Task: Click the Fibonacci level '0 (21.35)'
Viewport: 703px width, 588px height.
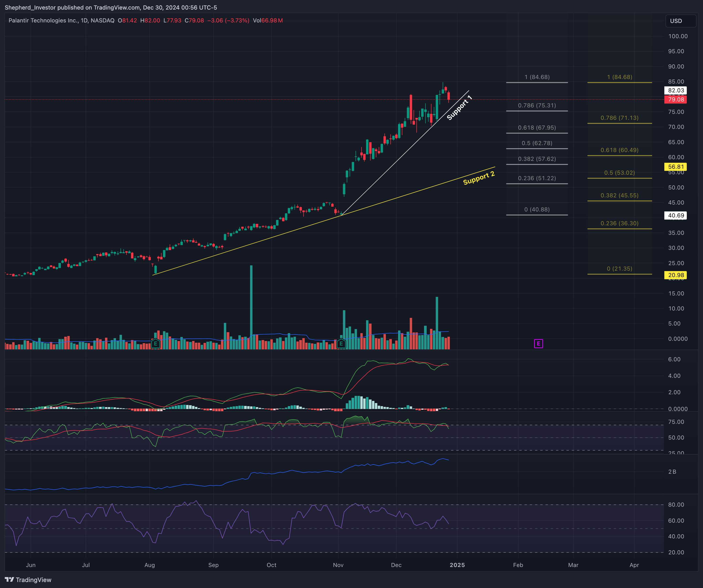Action: [x=619, y=268]
